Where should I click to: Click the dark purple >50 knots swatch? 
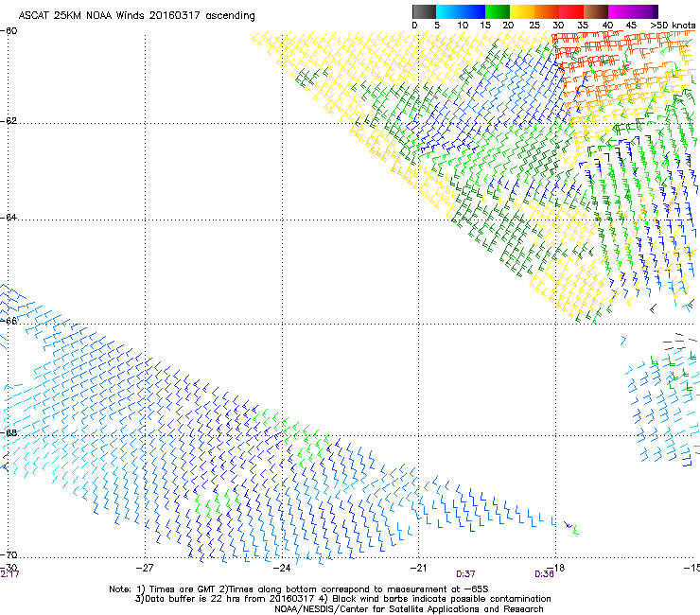[654, 11]
